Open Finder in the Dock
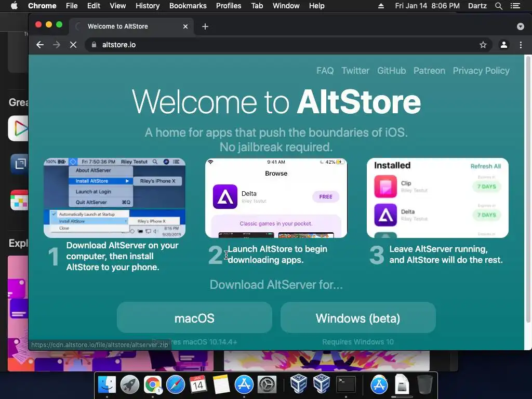This screenshot has width=532, height=399. click(x=107, y=385)
